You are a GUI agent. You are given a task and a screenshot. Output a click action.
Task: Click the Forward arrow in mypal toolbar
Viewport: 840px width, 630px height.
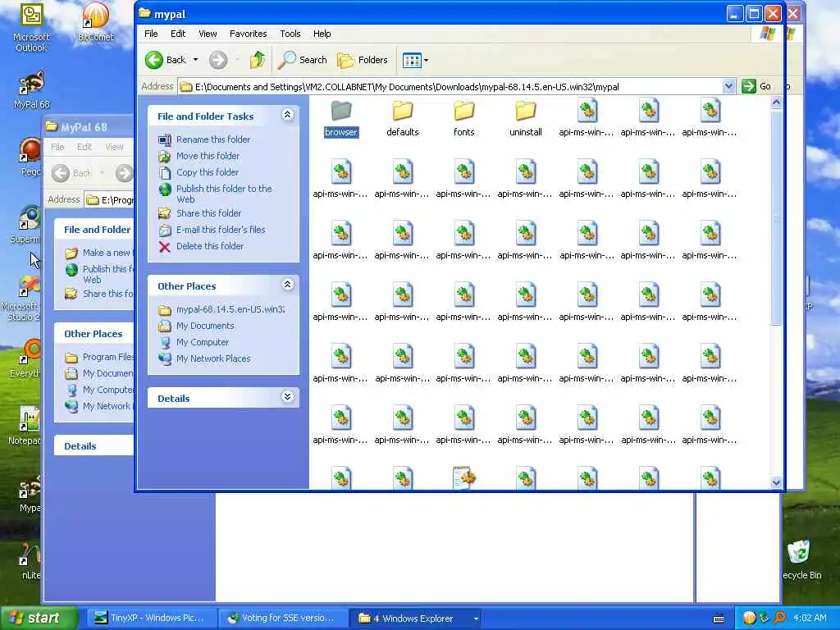click(218, 60)
